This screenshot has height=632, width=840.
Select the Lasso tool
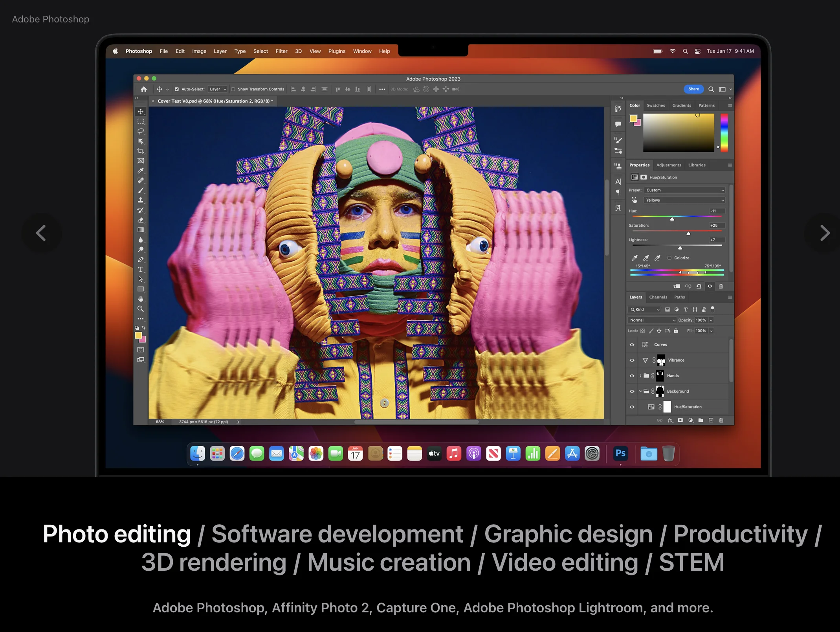140,131
